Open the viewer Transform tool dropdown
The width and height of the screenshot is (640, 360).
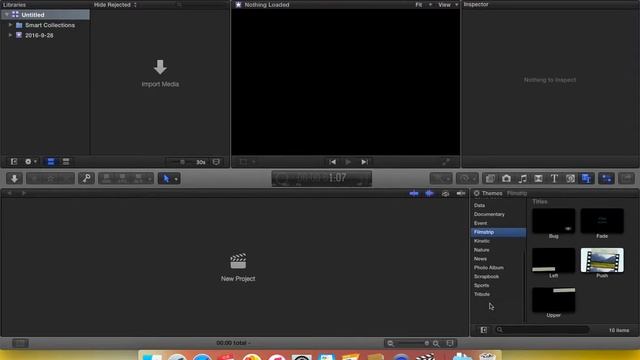(x=247, y=162)
